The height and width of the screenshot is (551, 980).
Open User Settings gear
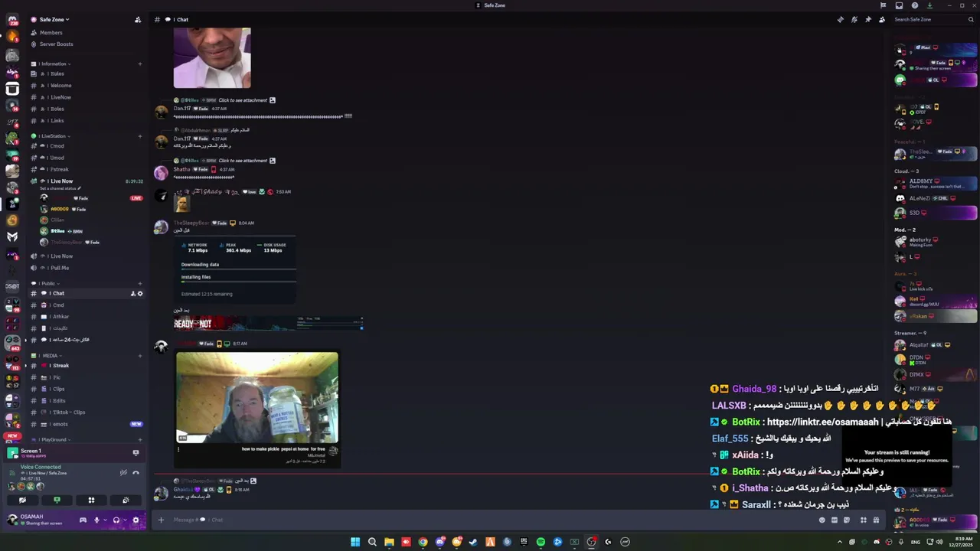(136, 520)
